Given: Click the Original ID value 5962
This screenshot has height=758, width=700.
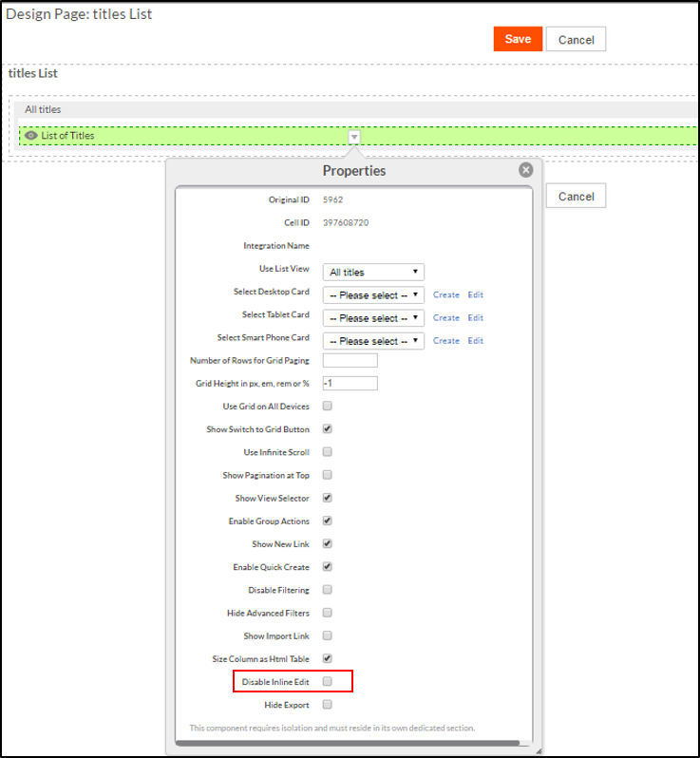Looking at the screenshot, I should click(332, 199).
